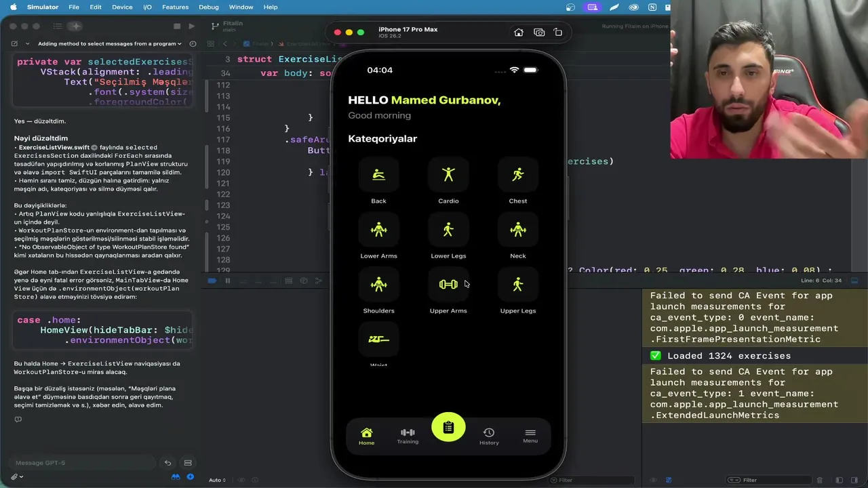Open the Chest exercise category
The height and width of the screenshot is (488, 868).
click(x=518, y=175)
